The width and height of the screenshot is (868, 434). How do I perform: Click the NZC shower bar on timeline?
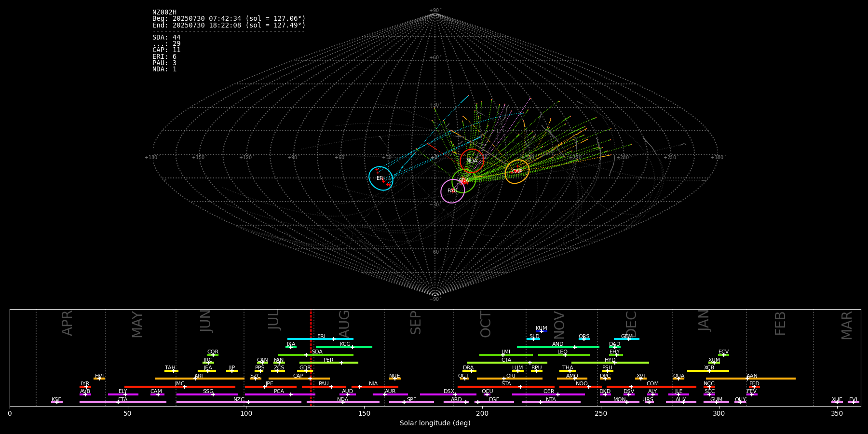click(239, 402)
